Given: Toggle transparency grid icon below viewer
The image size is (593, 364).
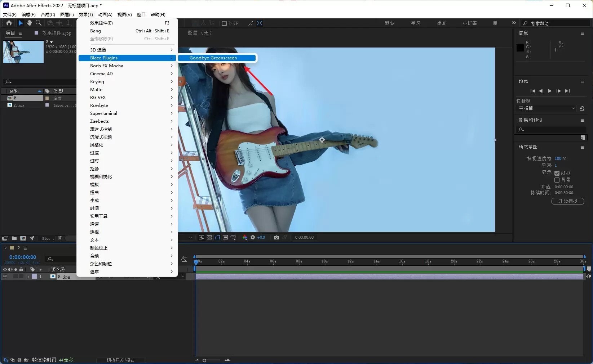Looking at the screenshot, I should click(209, 237).
